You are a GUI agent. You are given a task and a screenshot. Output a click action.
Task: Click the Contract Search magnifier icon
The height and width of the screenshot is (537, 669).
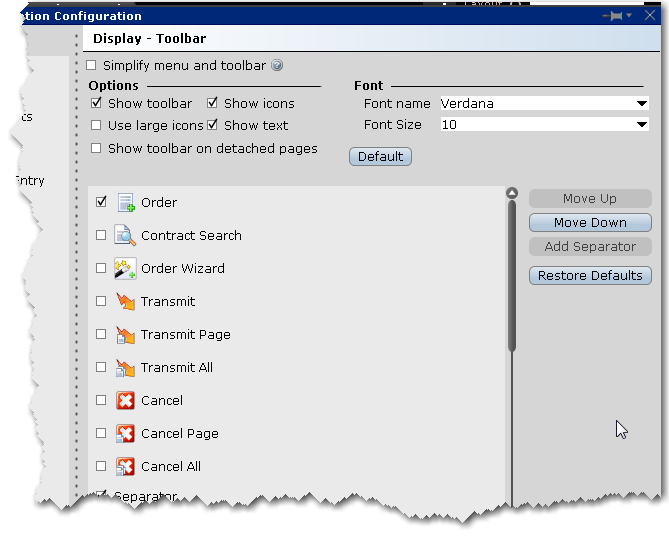tap(126, 236)
